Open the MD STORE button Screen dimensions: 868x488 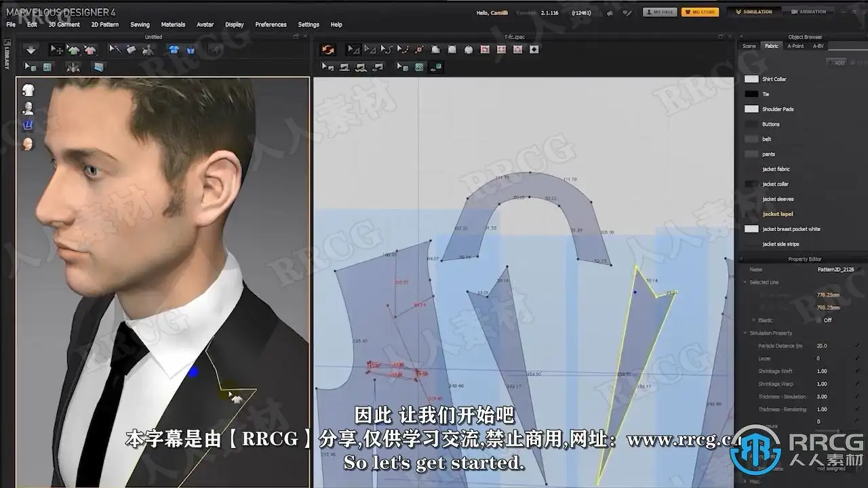click(x=700, y=12)
